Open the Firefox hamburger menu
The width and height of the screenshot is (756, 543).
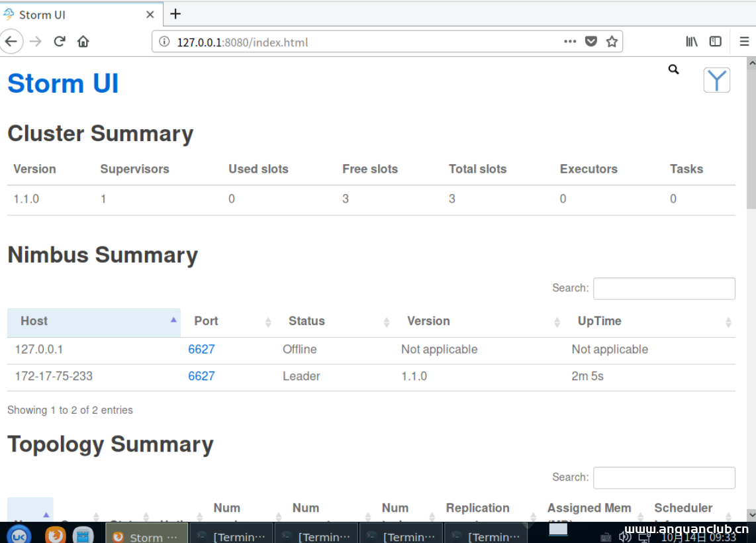coord(744,42)
